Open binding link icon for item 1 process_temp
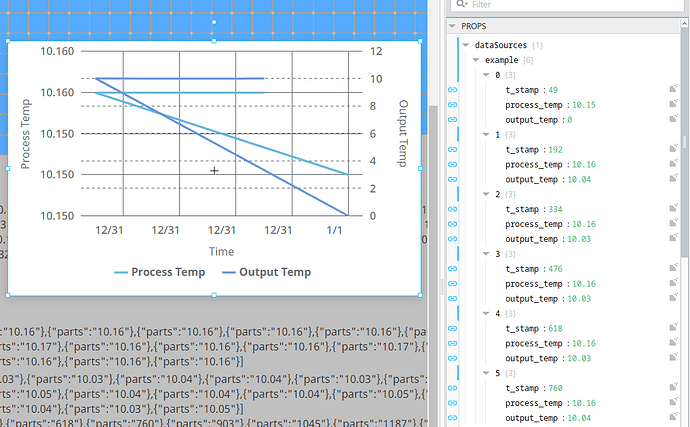This screenshot has height=427, width=690. click(x=452, y=164)
